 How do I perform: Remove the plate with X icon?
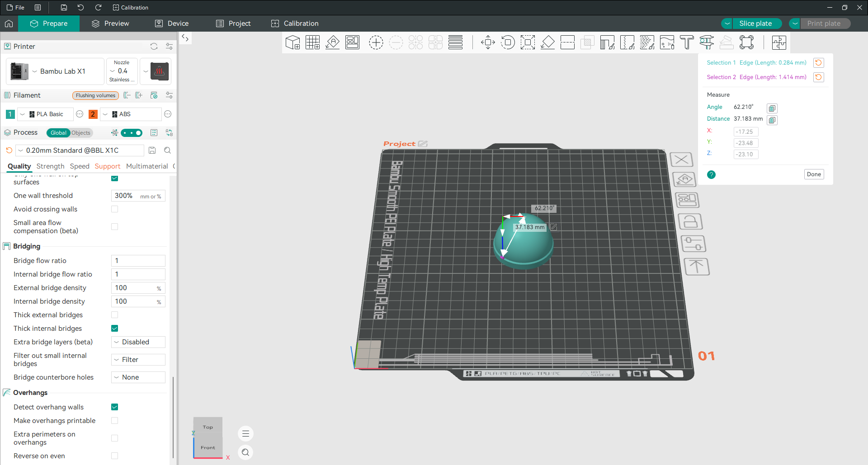[x=681, y=160]
